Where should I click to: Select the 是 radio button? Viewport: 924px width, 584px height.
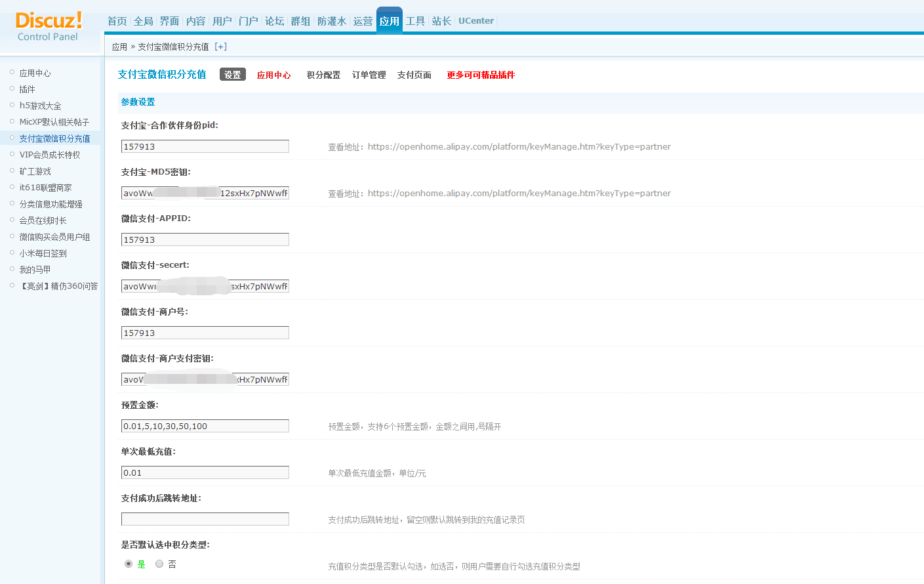[x=129, y=564]
